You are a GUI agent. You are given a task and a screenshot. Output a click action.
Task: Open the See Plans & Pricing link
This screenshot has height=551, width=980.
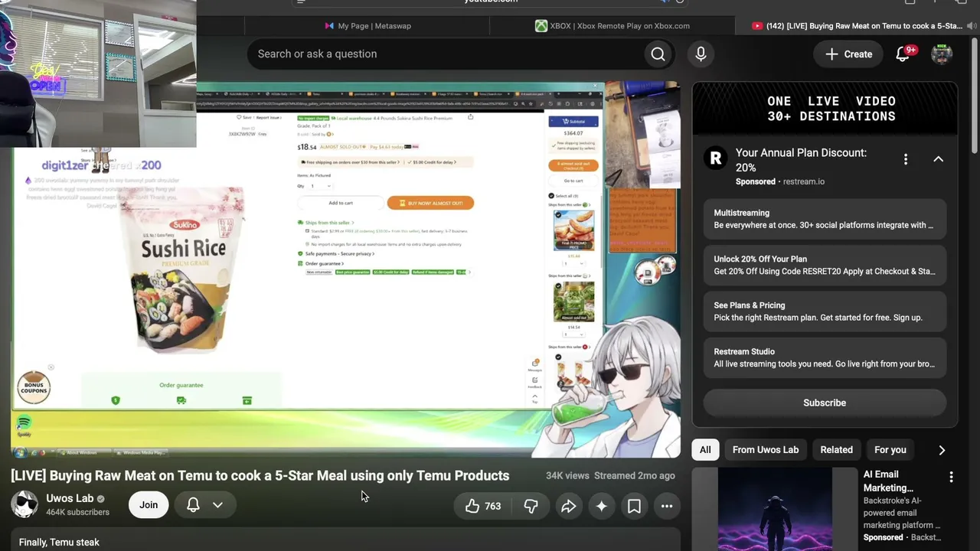click(x=825, y=311)
